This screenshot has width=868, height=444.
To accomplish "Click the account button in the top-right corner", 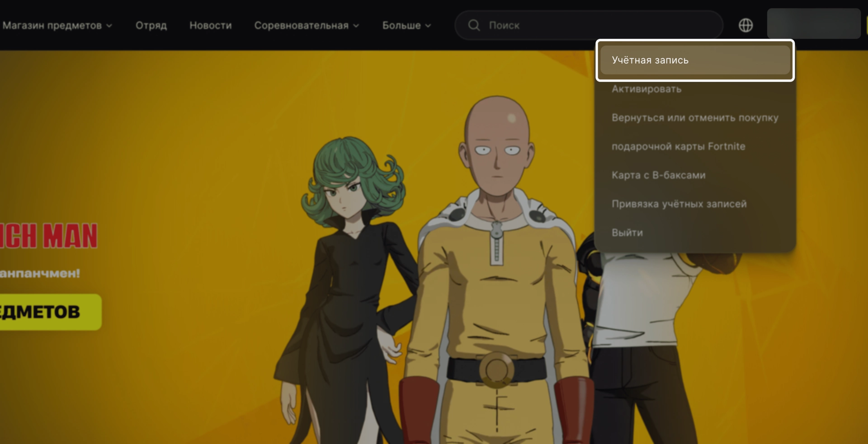I will tap(813, 23).
